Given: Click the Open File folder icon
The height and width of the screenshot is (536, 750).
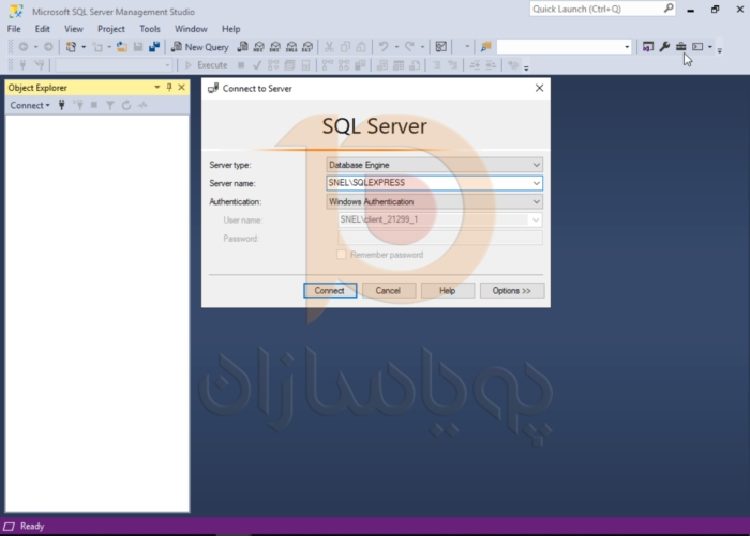Looking at the screenshot, I should pos(122,47).
